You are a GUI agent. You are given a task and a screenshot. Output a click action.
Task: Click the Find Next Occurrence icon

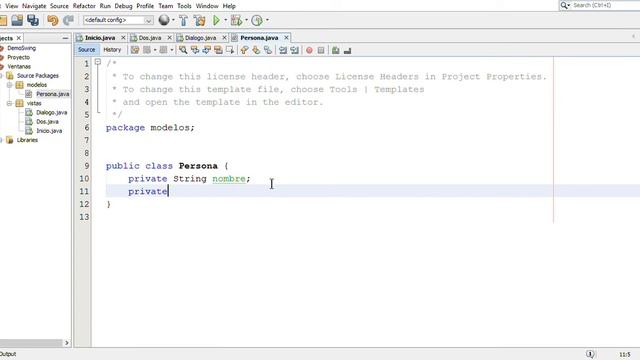click(x=207, y=50)
